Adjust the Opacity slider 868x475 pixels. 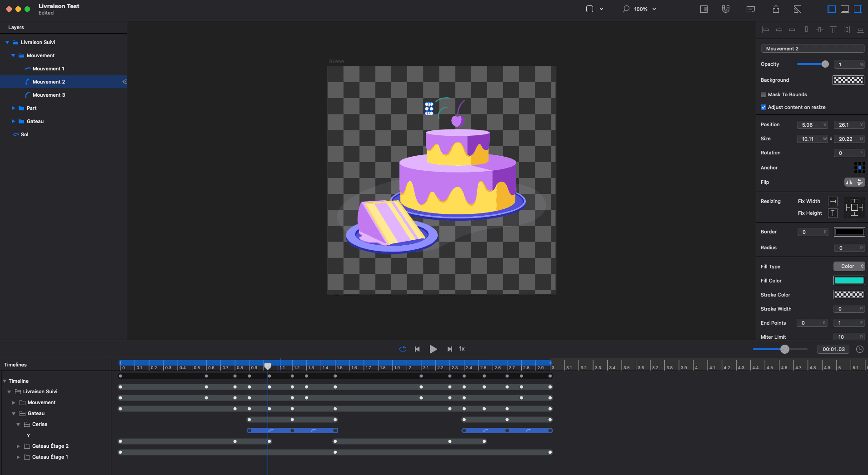pos(813,64)
